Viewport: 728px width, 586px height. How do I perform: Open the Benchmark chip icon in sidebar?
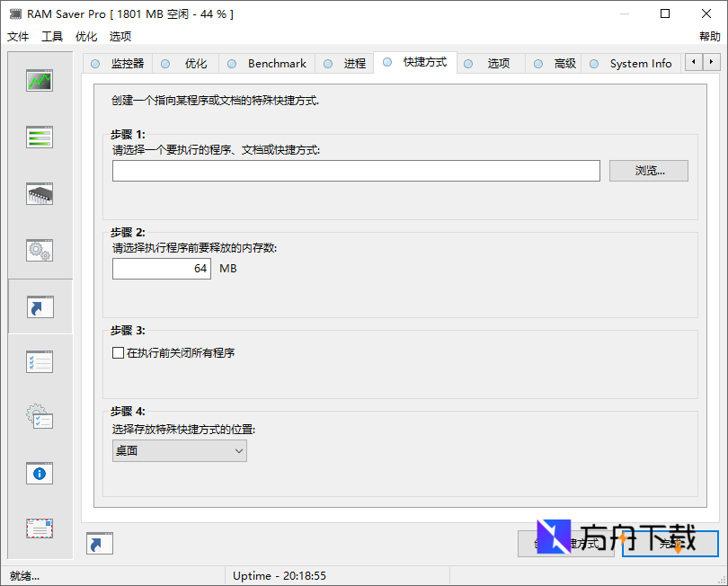[x=39, y=193]
